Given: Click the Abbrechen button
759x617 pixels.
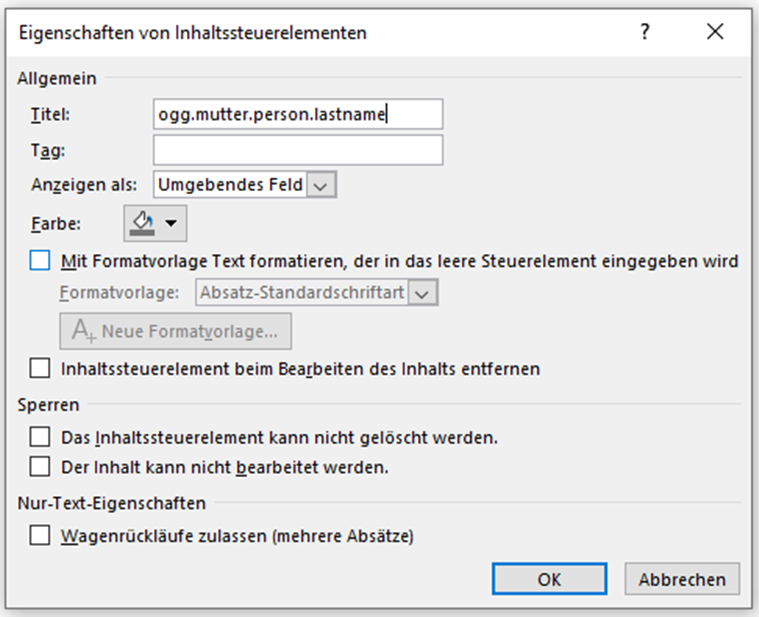Looking at the screenshot, I should pos(682,579).
